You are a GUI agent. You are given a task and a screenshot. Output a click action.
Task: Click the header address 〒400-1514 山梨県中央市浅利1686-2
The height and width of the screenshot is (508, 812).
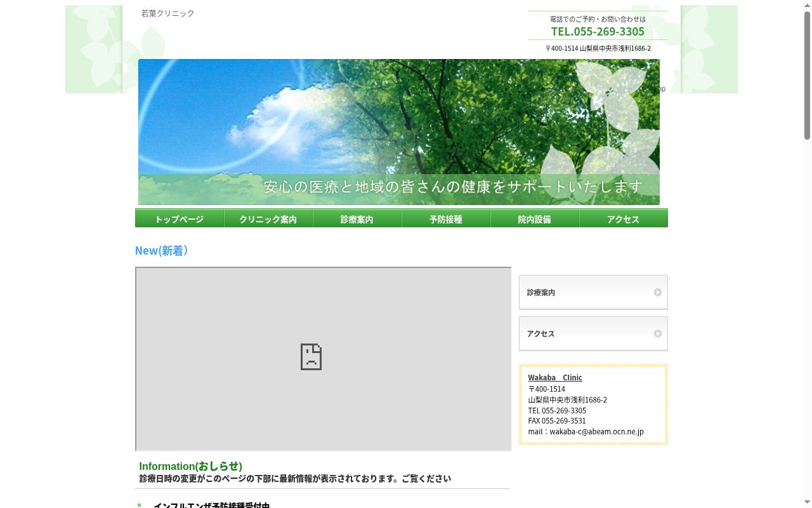click(x=598, y=48)
